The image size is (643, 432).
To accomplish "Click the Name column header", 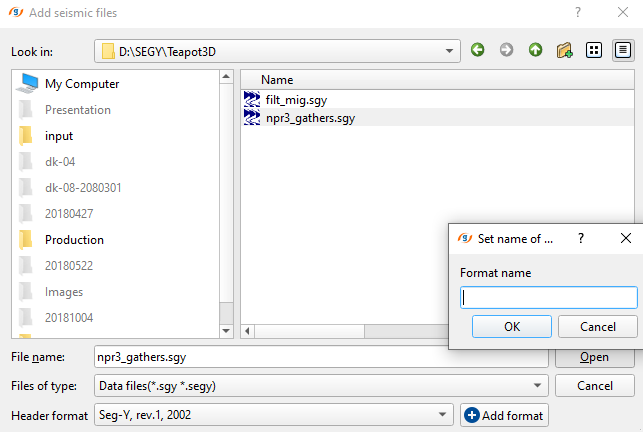I will (277, 79).
